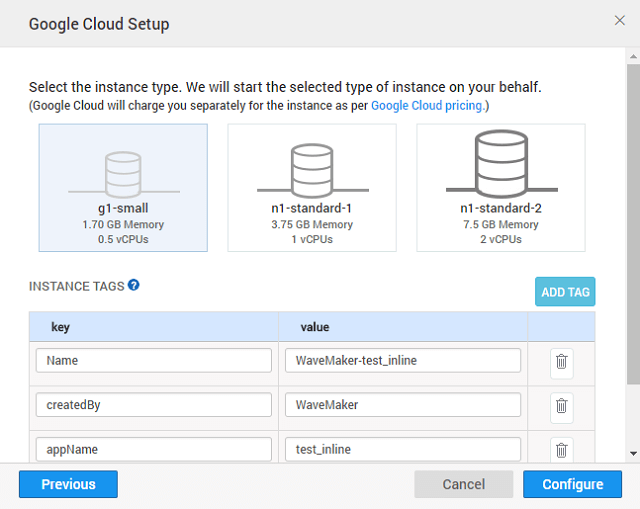
Task: Open the Instance Tags help icon
Action: (x=134, y=285)
